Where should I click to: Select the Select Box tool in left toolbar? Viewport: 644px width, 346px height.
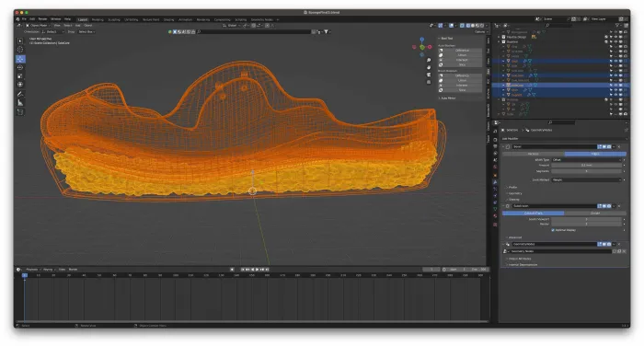pyautogui.click(x=20, y=40)
